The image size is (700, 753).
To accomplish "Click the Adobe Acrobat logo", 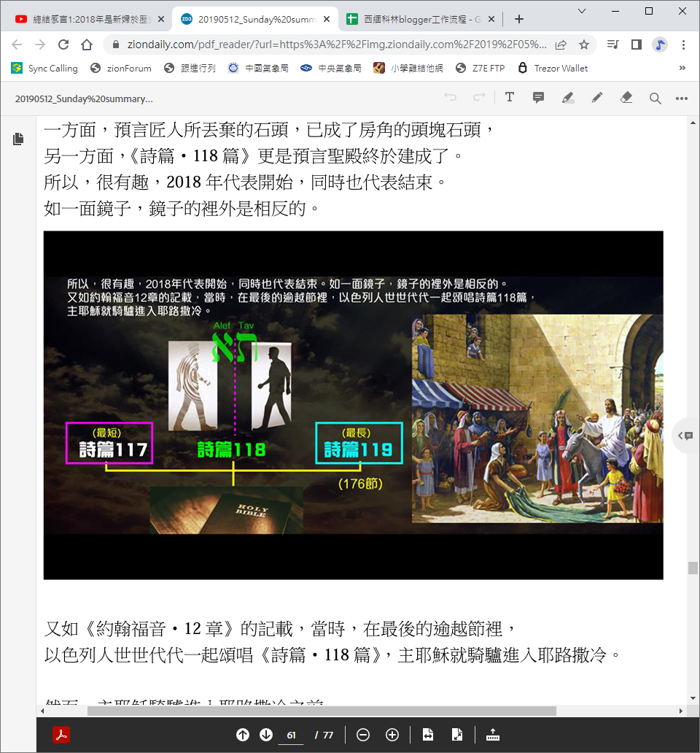I will click(61, 735).
